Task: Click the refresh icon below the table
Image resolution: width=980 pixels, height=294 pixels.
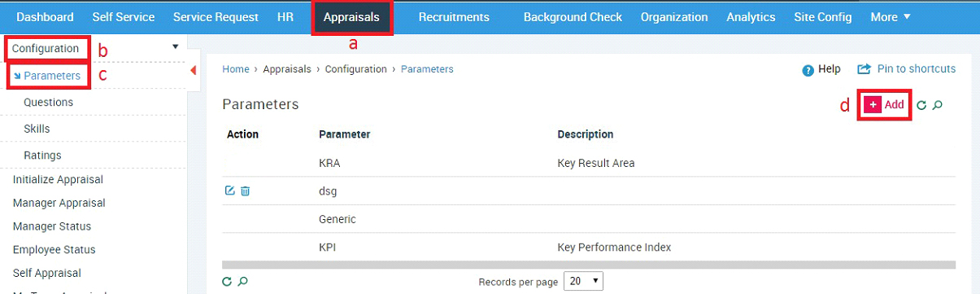Action: pos(227,281)
